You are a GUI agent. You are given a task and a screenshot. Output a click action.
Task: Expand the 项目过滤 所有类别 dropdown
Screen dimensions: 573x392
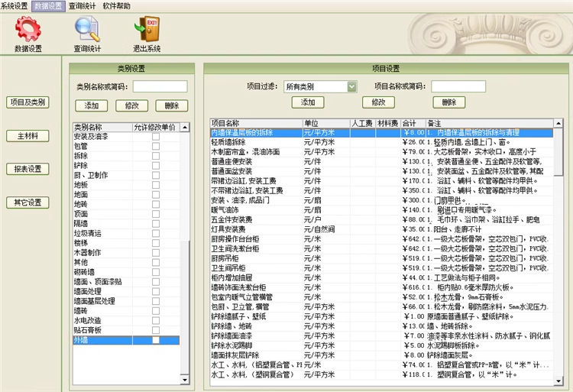pos(351,86)
